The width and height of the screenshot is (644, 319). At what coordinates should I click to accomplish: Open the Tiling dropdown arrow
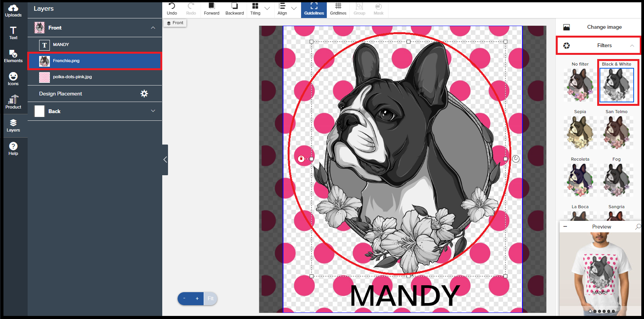(x=267, y=8)
